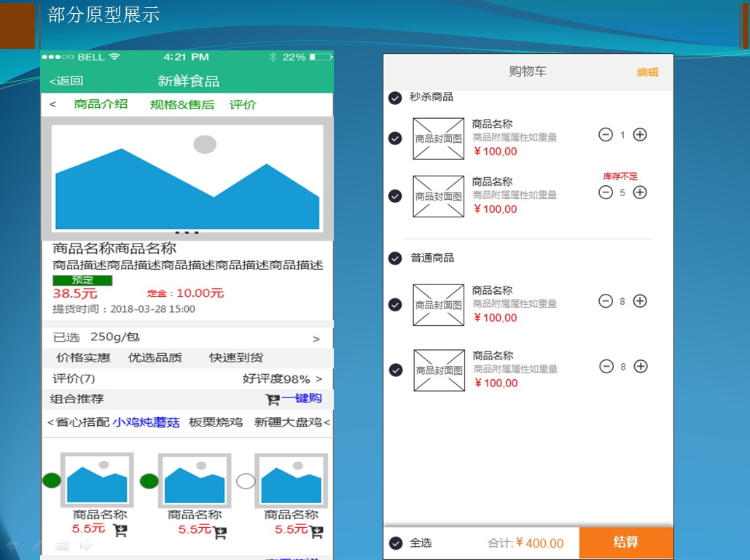Open the 商品介绍 tab
Viewport: 750px width, 560px height.
coord(101,104)
